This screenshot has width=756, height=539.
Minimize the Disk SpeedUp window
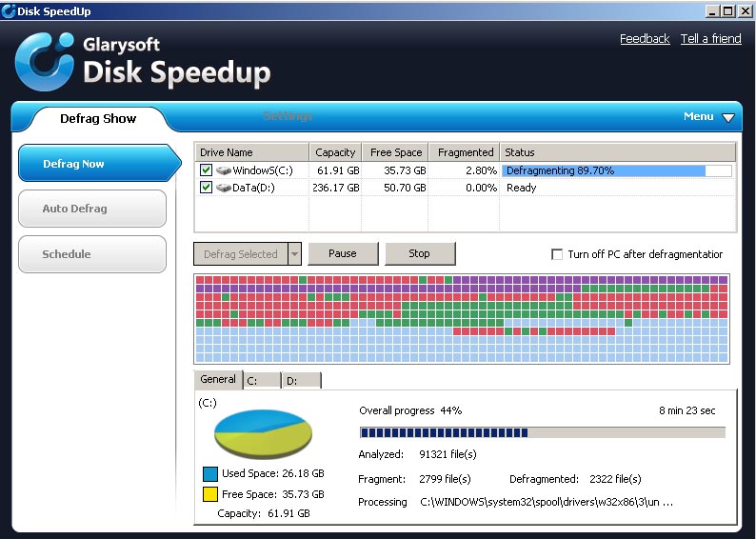point(712,11)
